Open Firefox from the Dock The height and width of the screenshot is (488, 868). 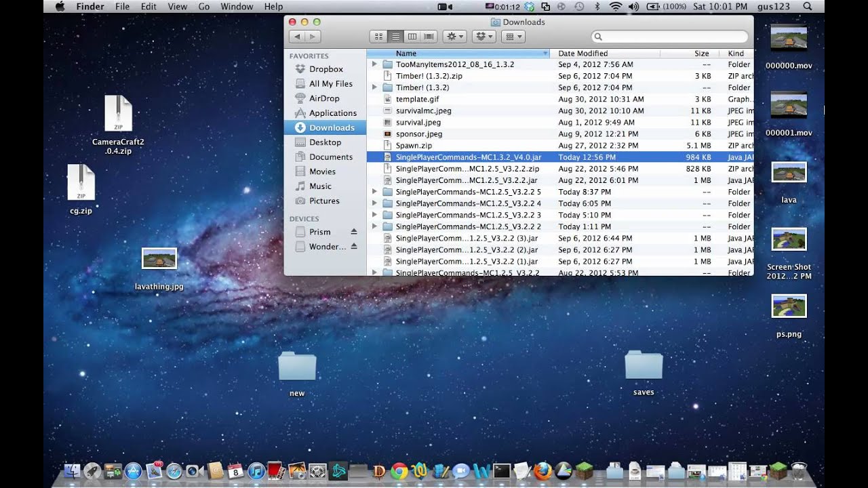542,470
